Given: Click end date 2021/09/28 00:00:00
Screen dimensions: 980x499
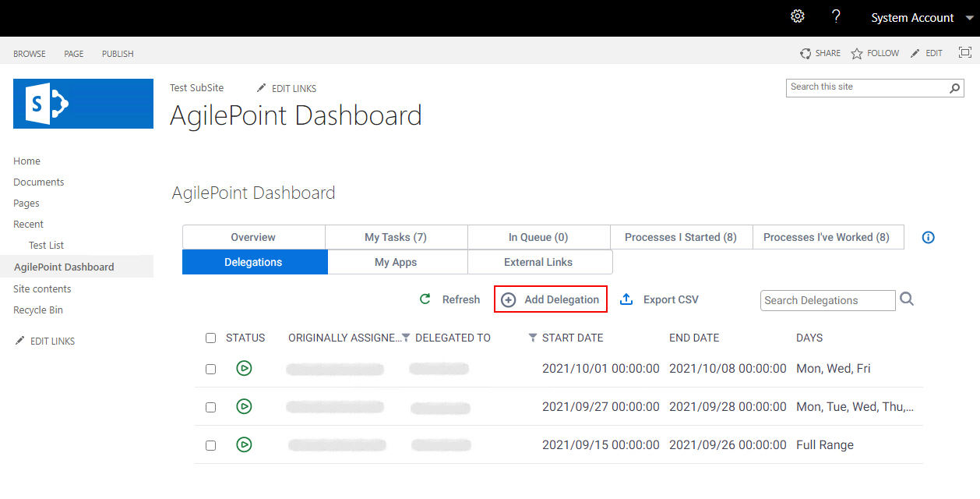Looking at the screenshot, I should pyautogui.click(x=728, y=406).
